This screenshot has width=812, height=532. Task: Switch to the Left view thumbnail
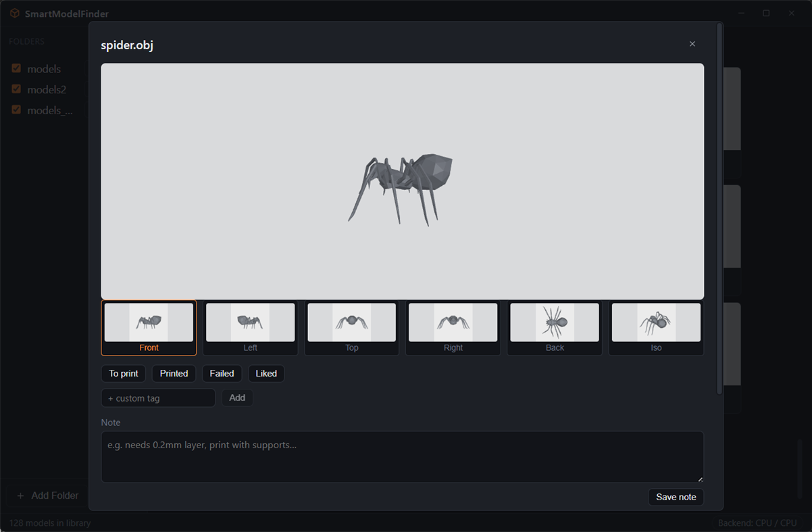(x=250, y=328)
